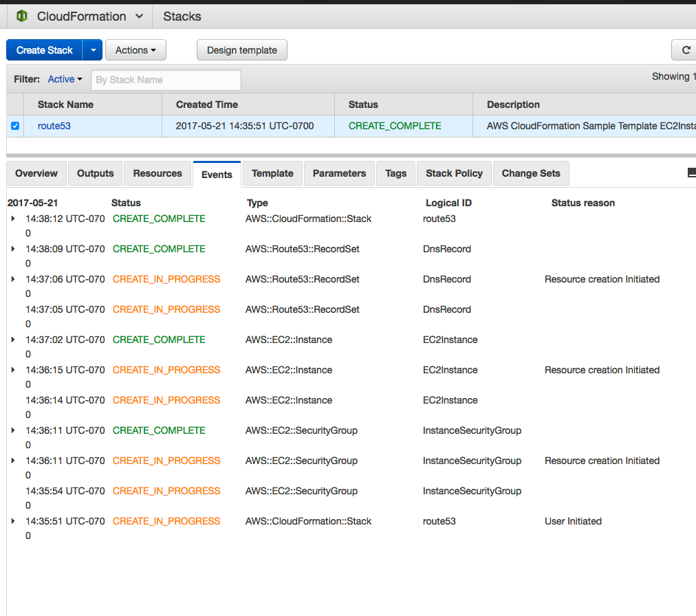Click AWS::Route53::RecordSet type in 14:38:09 event
The height and width of the screenshot is (616, 696).
click(x=303, y=249)
